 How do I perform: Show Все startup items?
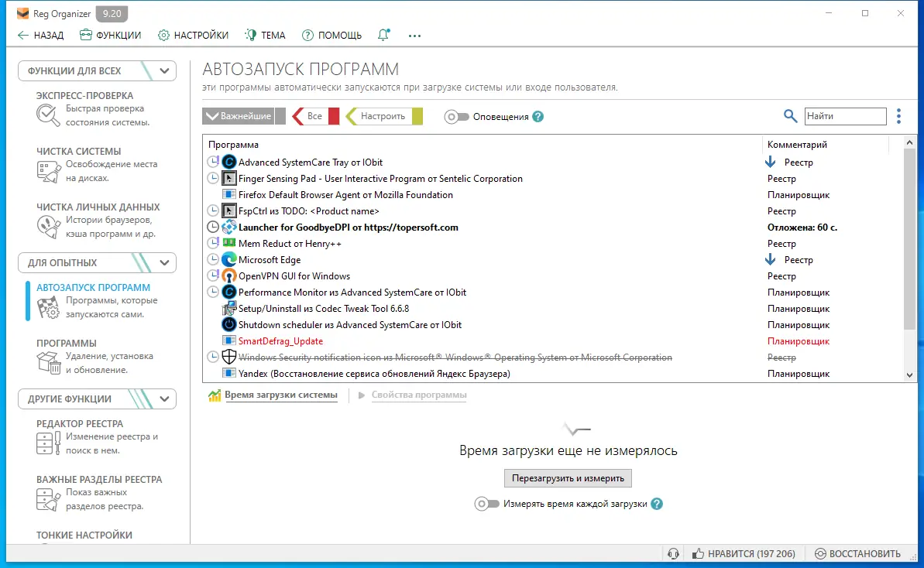pos(315,116)
